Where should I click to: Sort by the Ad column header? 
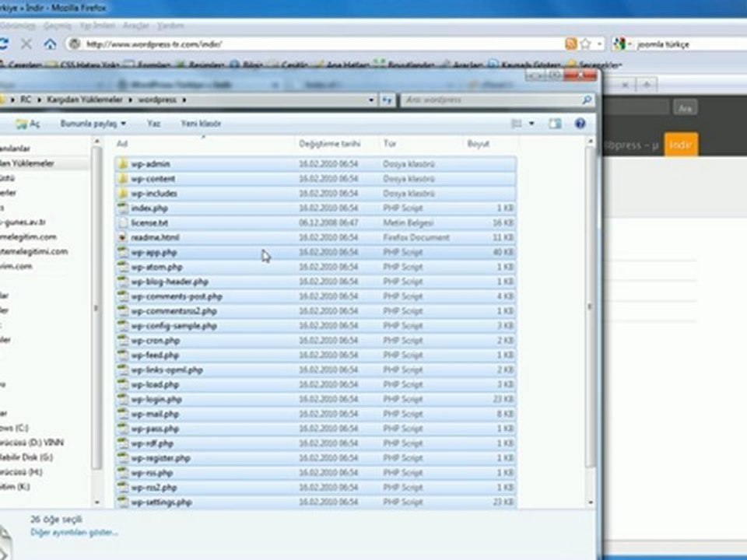point(122,144)
